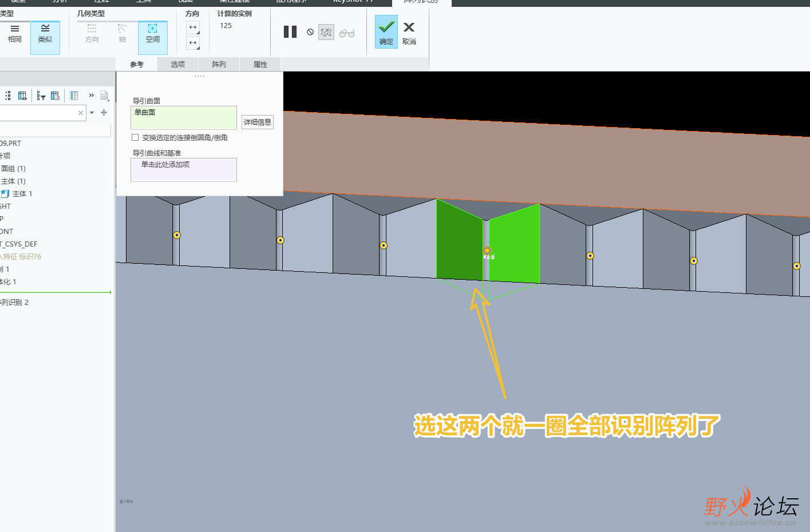Switch to the 属性 tab
Viewport: 810px width, 532px height.
coord(260,65)
